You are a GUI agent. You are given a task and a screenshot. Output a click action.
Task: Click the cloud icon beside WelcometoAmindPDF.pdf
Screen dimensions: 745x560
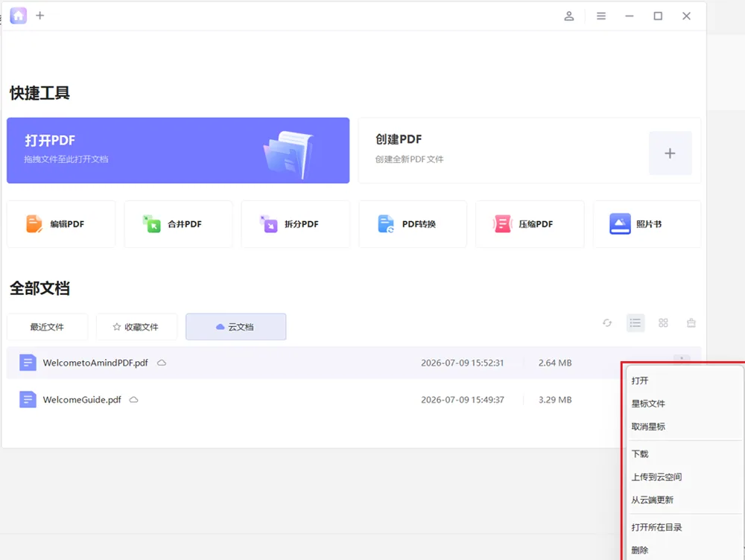click(x=162, y=363)
